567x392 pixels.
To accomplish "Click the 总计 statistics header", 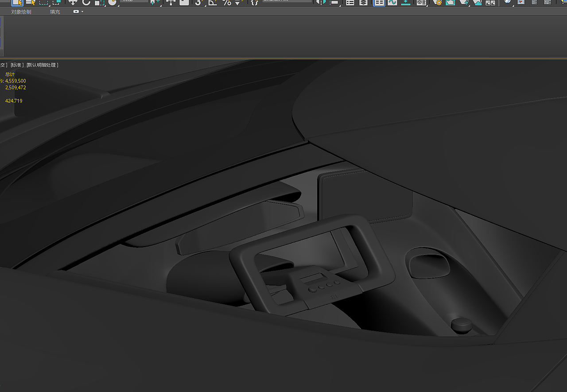I will (10, 74).
